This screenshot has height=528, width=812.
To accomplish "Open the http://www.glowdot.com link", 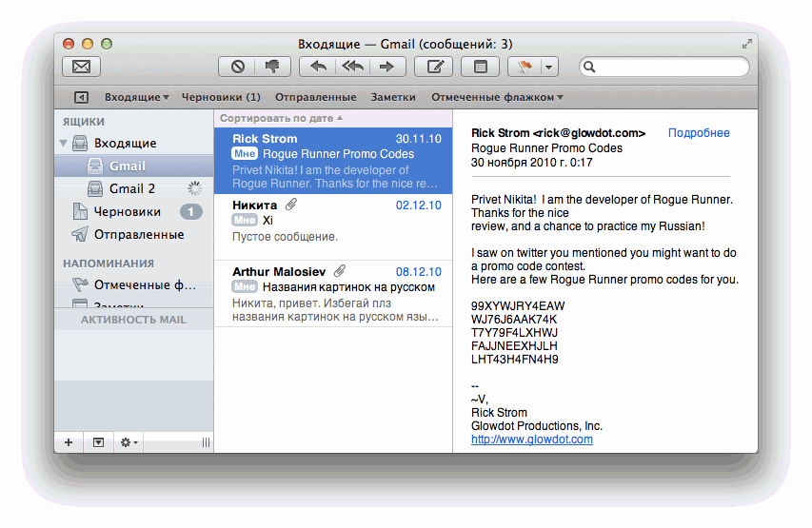I will [x=532, y=440].
